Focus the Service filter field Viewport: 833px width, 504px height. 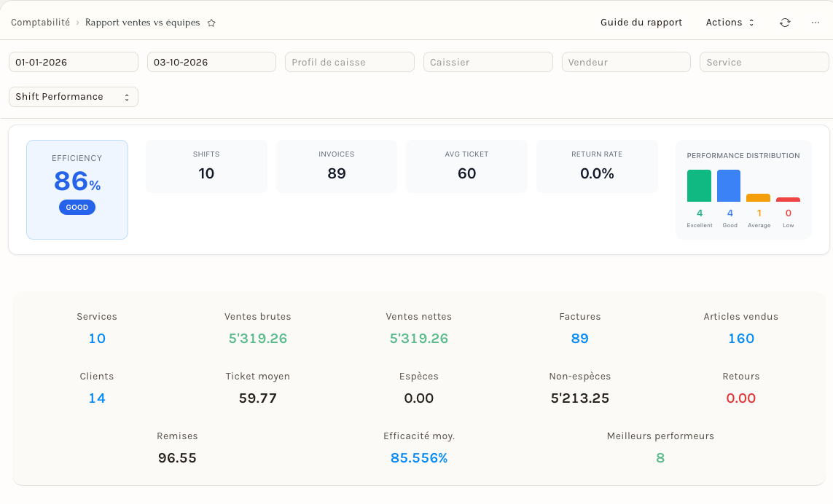point(764,62)
